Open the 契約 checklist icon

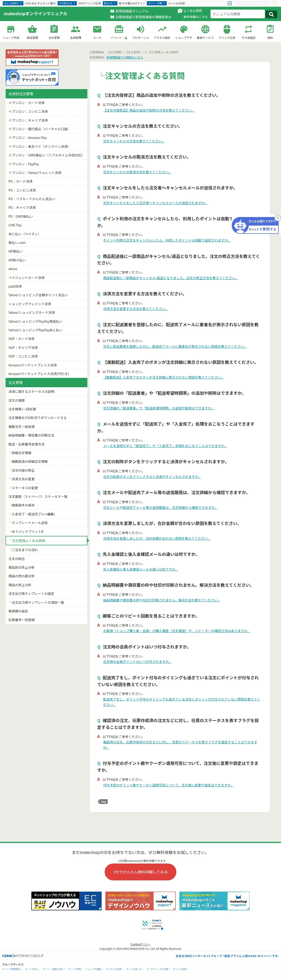click(270, 29)
